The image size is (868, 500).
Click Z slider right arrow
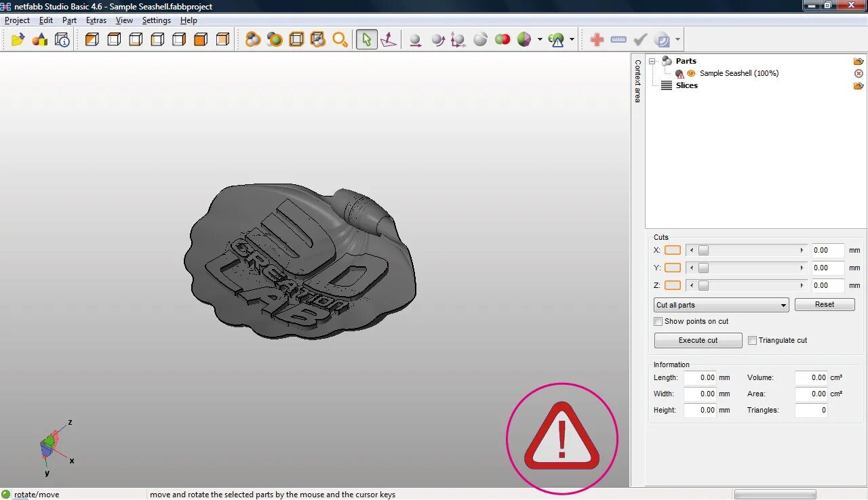pyautogui.click(x=802, y=285)
